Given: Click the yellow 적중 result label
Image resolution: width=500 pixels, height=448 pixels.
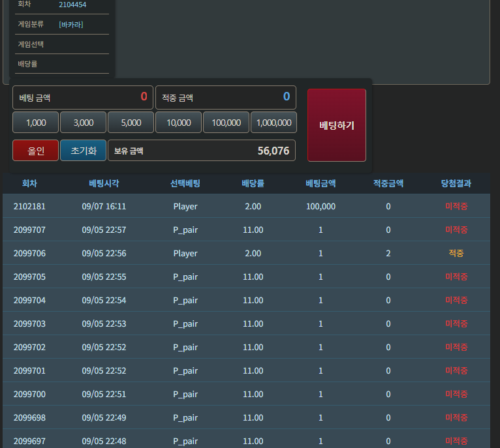Looking at the screenshot, I should pos(456,253).
